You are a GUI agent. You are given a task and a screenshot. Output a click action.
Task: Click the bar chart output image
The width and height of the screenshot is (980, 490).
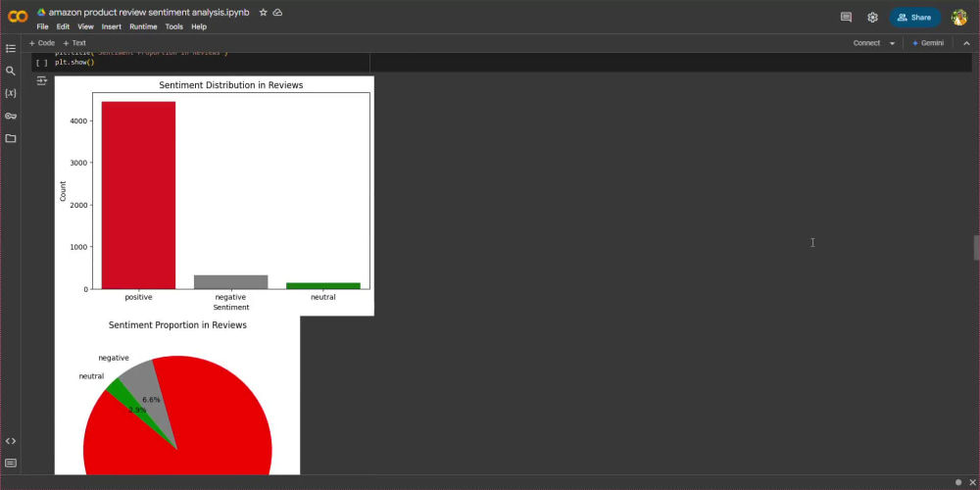point(215,196)
